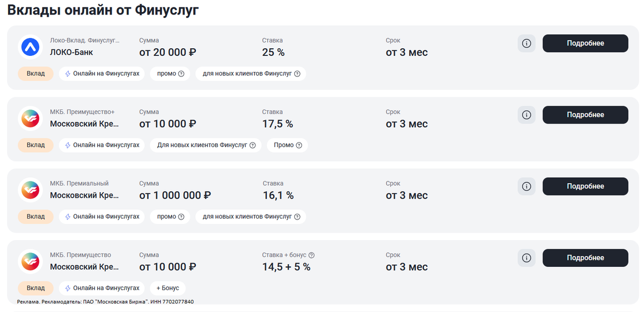Click the МКБ Преимущество+ bank logo
Screen dimensions: 644x312
31,119
